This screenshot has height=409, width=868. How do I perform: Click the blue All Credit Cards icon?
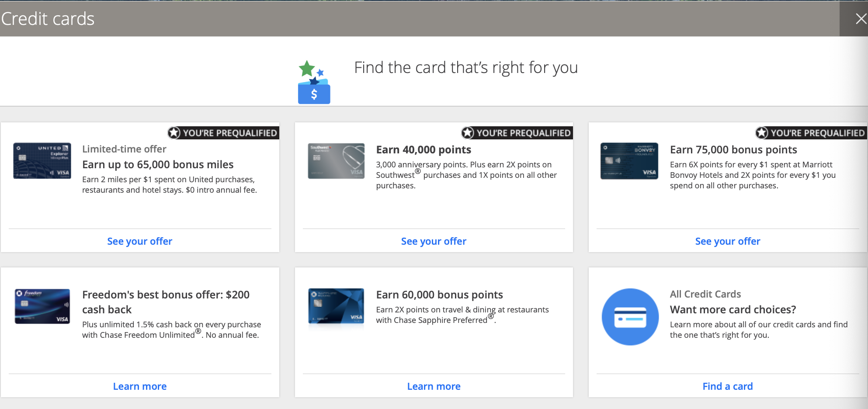(x=630, y=317)
